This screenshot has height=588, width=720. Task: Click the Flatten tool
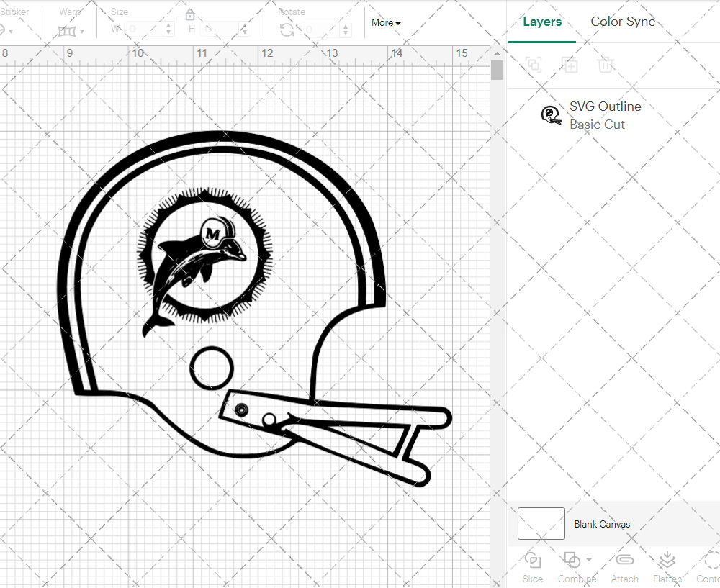tap(667, 567)
